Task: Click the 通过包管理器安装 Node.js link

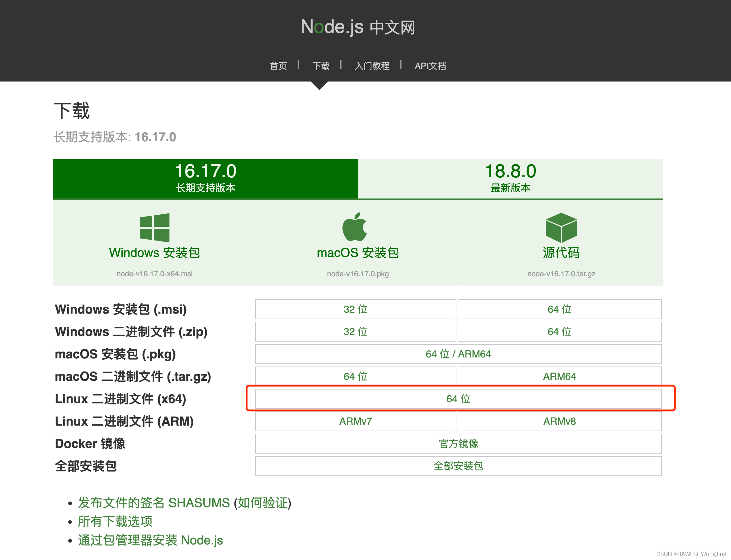Action: click(151, 540)
